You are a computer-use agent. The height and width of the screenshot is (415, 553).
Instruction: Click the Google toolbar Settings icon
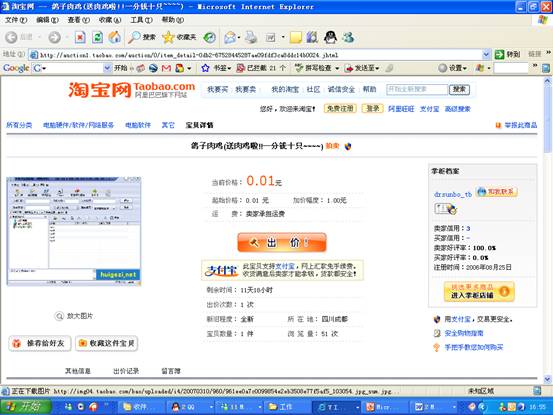[442, 68]
